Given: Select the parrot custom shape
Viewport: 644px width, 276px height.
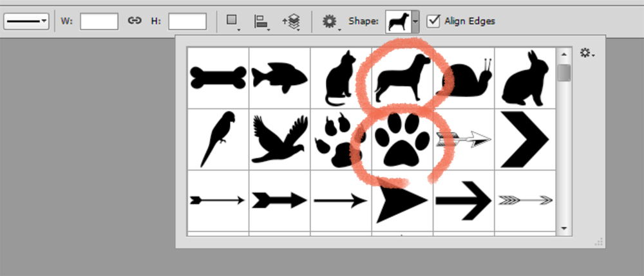Looking at the screenshot, I should pyautogui.click(x=218, y=140).
